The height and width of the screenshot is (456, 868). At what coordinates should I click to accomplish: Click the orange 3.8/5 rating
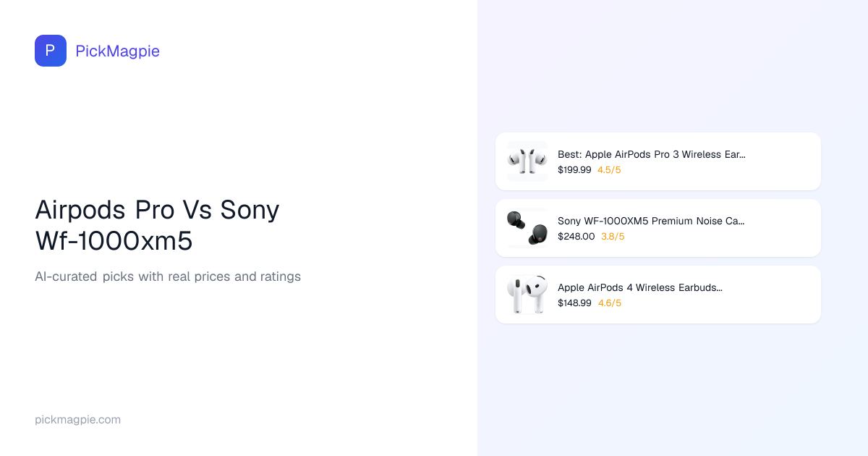[x=613, y=237]
